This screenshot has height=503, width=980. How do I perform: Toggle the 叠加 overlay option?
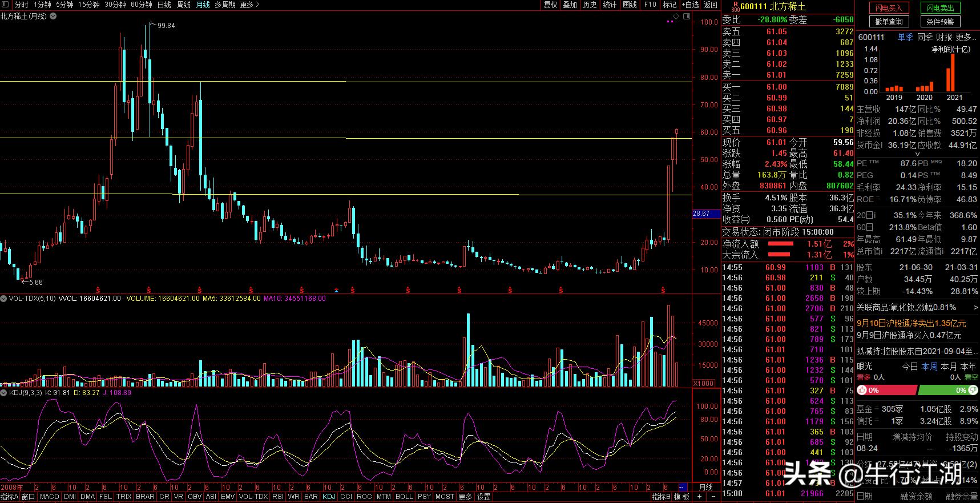[570, 5]
